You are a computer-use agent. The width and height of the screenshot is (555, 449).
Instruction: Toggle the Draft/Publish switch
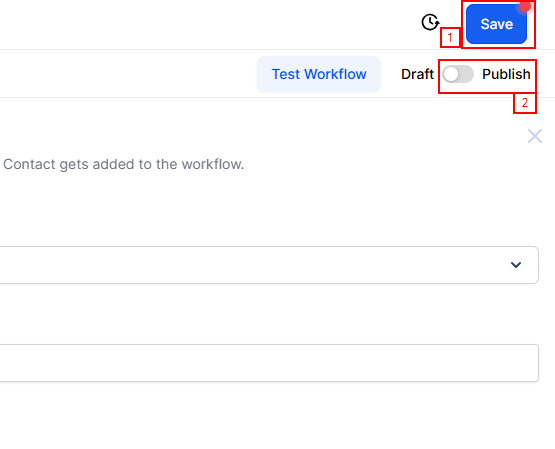pos(458,74)
